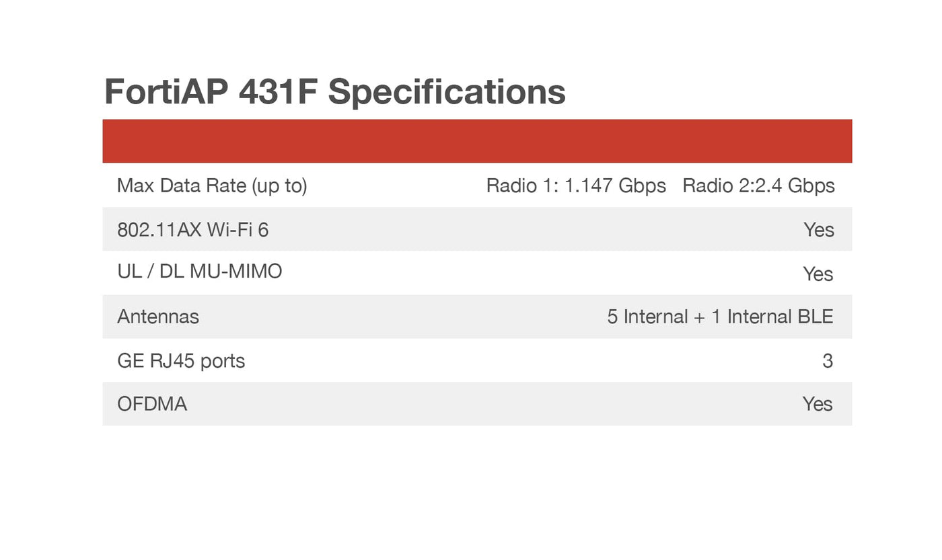942x560 pixels.
Task: Click the FortiAP word in the title
Action: [x=167, y=91]
